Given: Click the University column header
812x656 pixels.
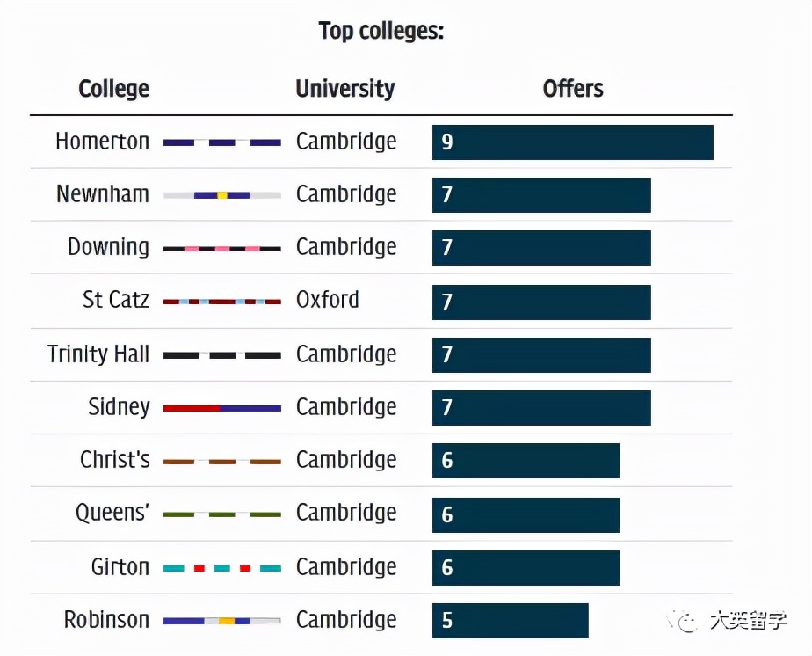Looking at the screenshot, I should point(345,89).
